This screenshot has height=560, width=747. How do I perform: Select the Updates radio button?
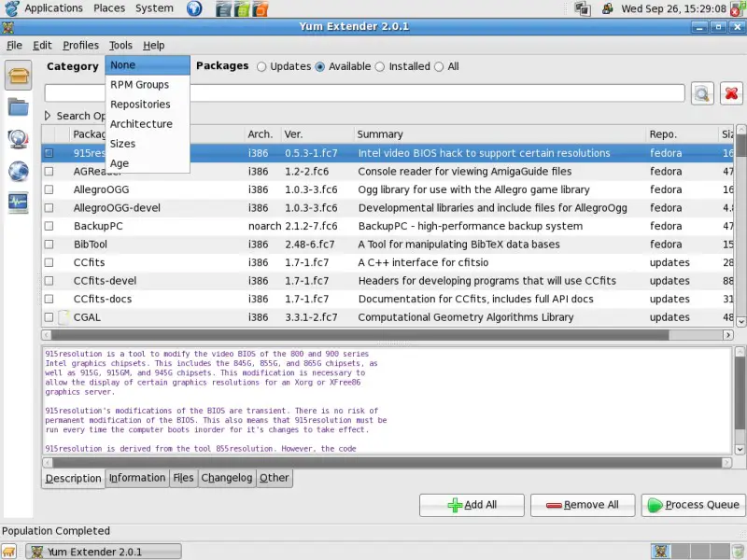[x=261, y=67]
